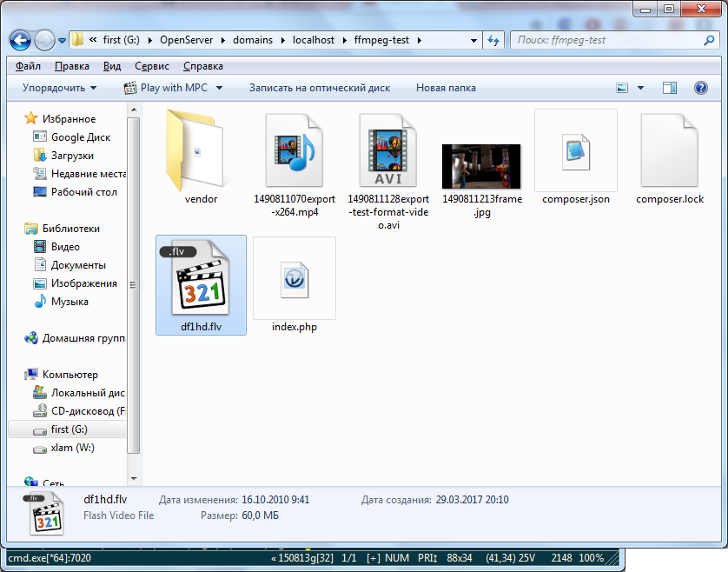Click the 1490811213frame.jpg thumbnail

[481, 166]
